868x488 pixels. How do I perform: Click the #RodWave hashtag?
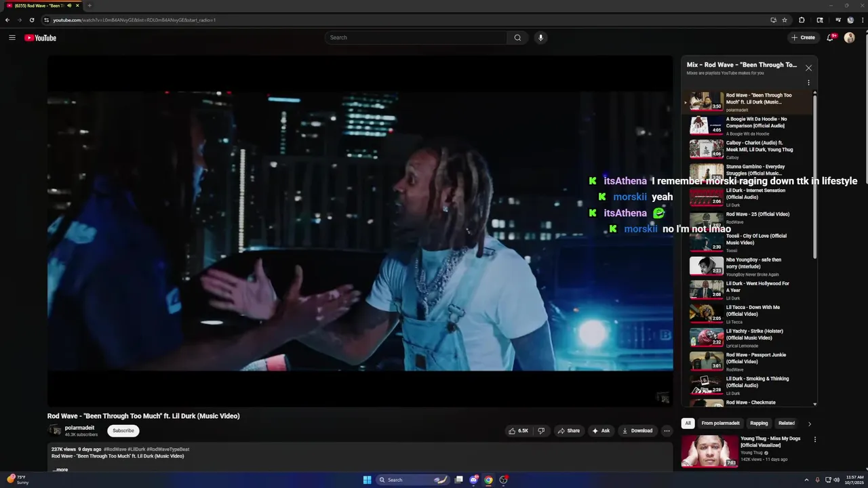coord(115,449)
